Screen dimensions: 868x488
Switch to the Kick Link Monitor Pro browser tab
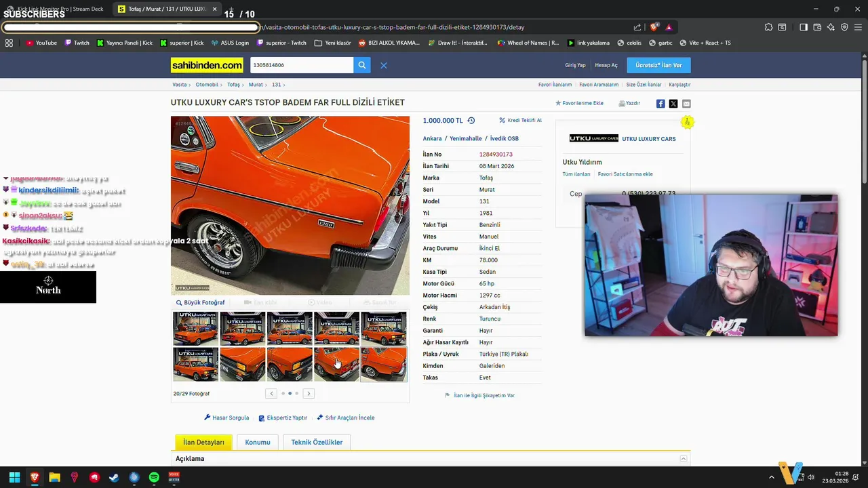(x=56, y=9)
